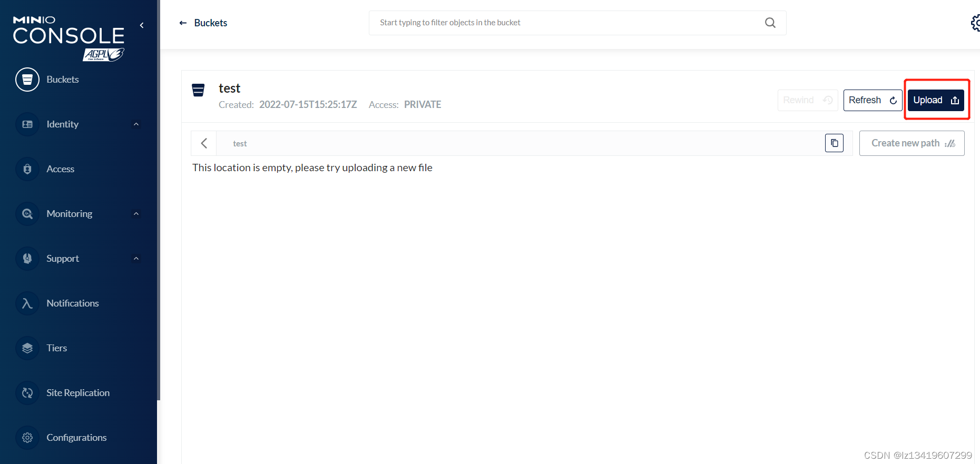
Task: Click the Create new path button
Action: click(912, 143)
